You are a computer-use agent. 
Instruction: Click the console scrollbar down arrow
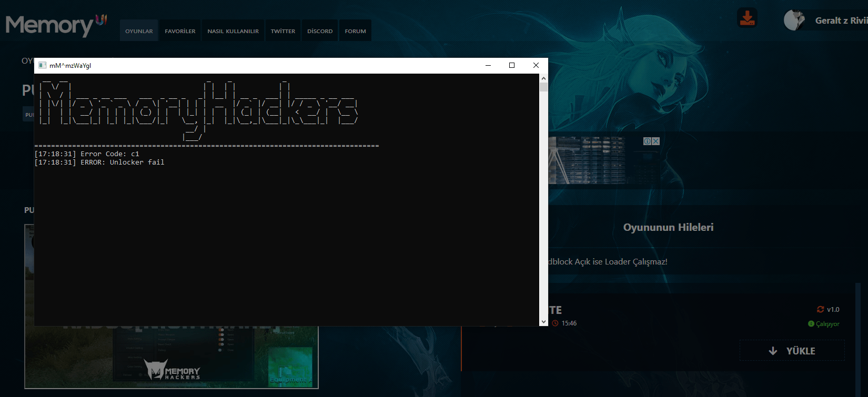click(543, 322)
